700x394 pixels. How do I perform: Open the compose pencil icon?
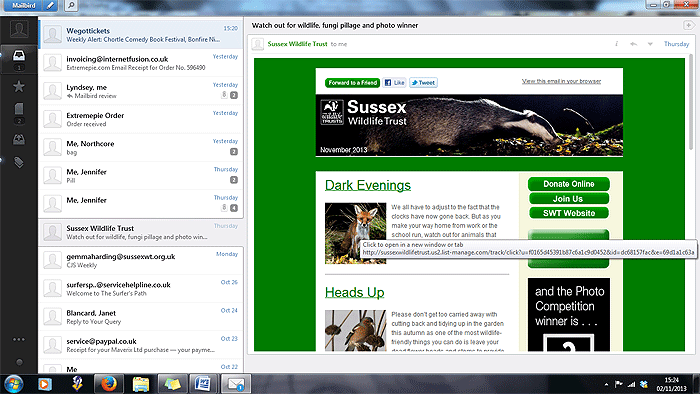coord(51,5)
